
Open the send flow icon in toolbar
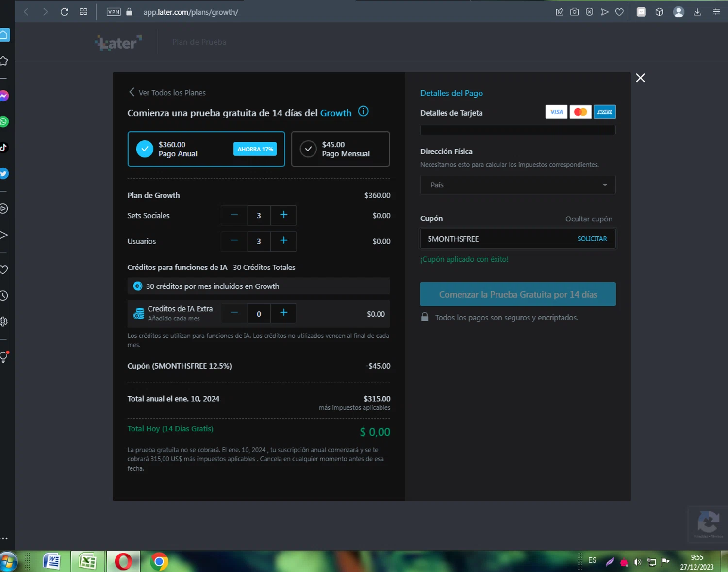(x=604, y=12)
